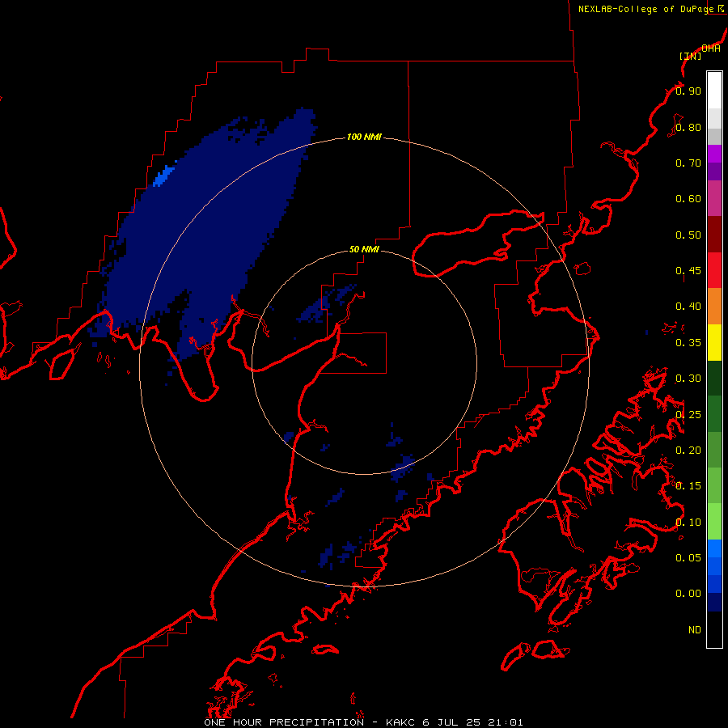Image resolution: width=728 pixels, height=728 pixels.
Task: Select the 0.70 legend value
Action: [688, 163]
